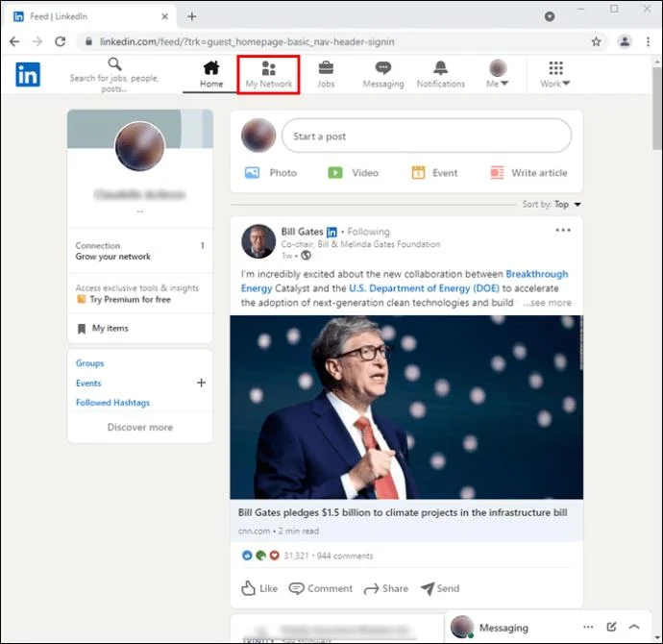Close the Feed | LinkedIn tab
This screenshot has width=663, height=644.
click(x=165, y=16)
